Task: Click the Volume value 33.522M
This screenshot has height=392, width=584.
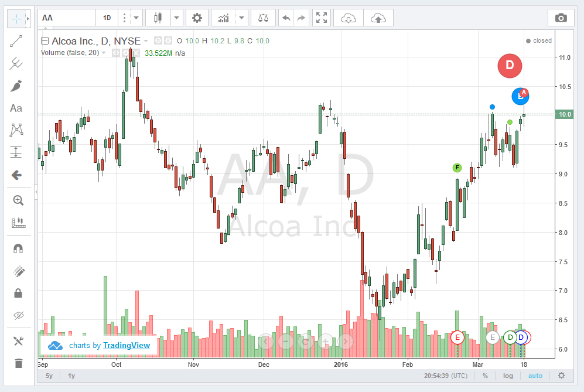Action: tap(158, 53)
